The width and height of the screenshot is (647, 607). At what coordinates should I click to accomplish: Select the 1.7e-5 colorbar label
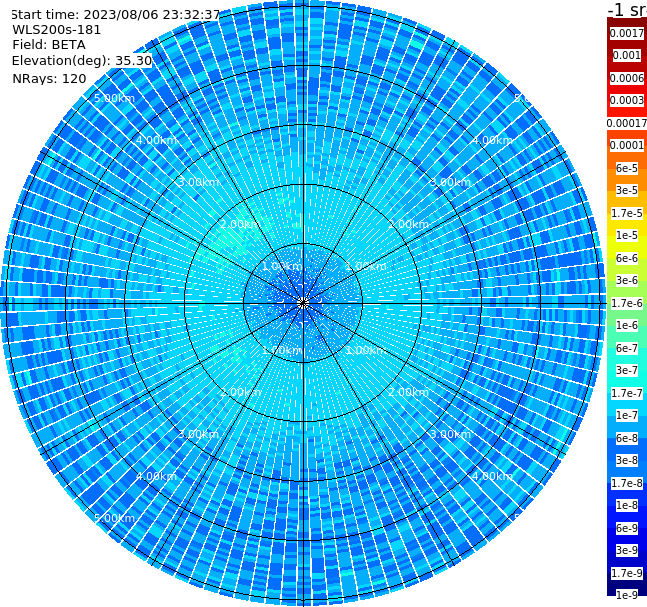[x=627, y=213]
